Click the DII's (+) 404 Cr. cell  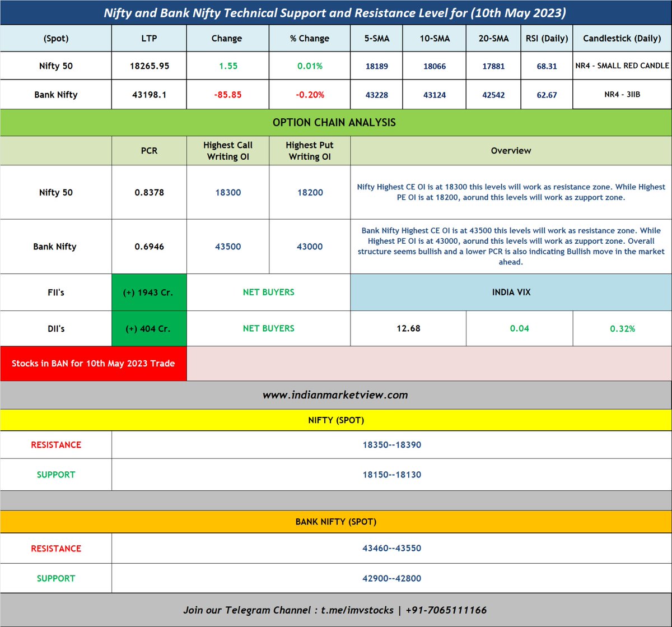(x=149, y=328)
